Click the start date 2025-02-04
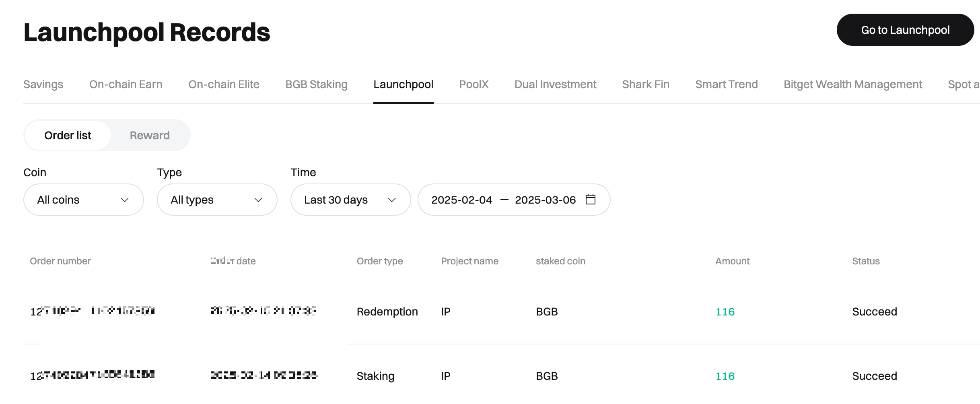980x404 pixels. 461,200
